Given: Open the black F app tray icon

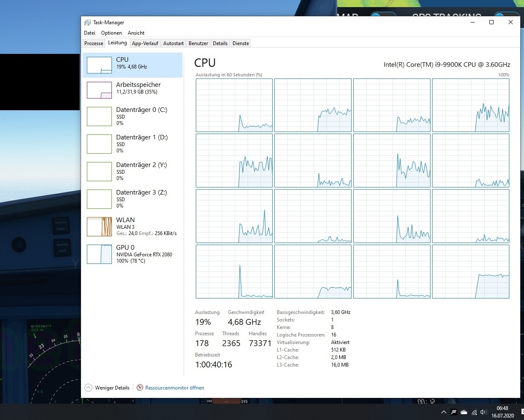Looking at the screenshot, I should (x=453, y=412).
